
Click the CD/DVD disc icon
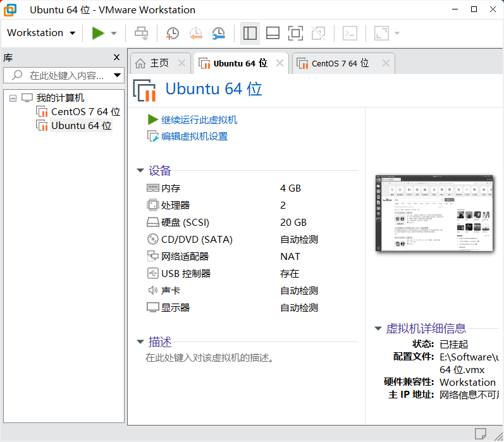(x=152, y=239)
